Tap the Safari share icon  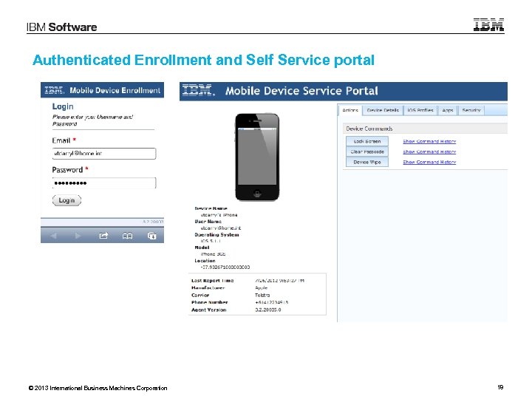[103, 236]
